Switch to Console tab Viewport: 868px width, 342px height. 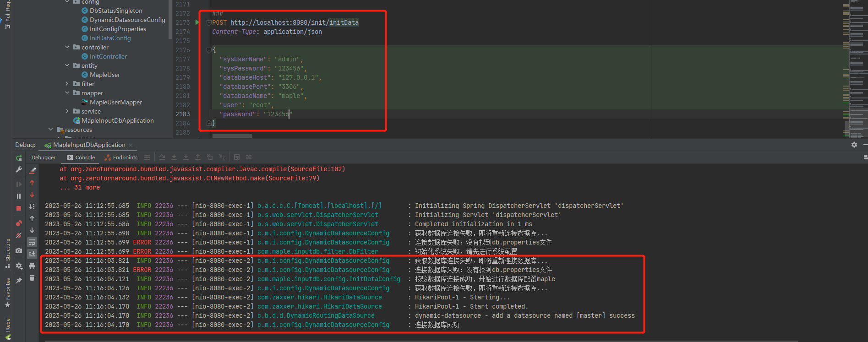[81, 157]
